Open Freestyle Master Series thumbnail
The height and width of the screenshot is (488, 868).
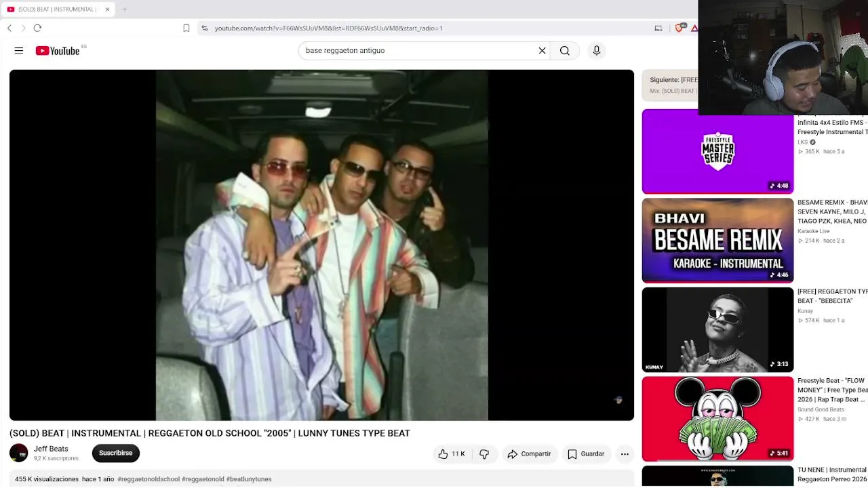717,151
